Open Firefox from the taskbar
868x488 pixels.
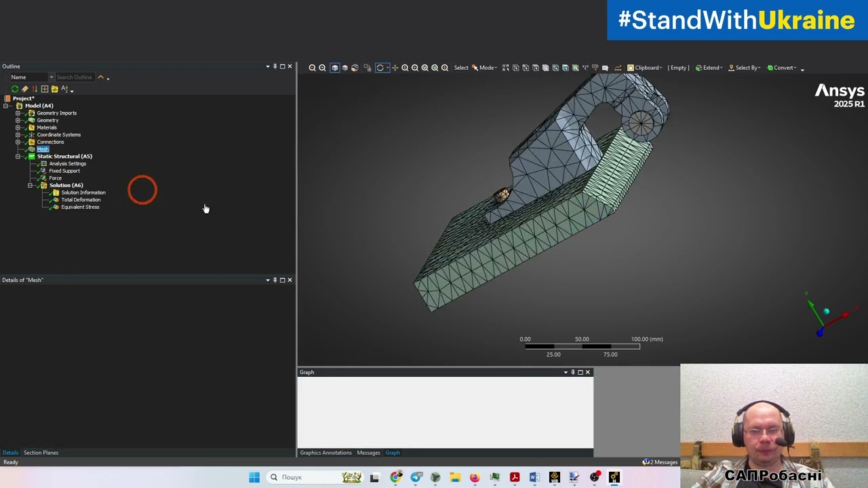(x=475, y=477)
